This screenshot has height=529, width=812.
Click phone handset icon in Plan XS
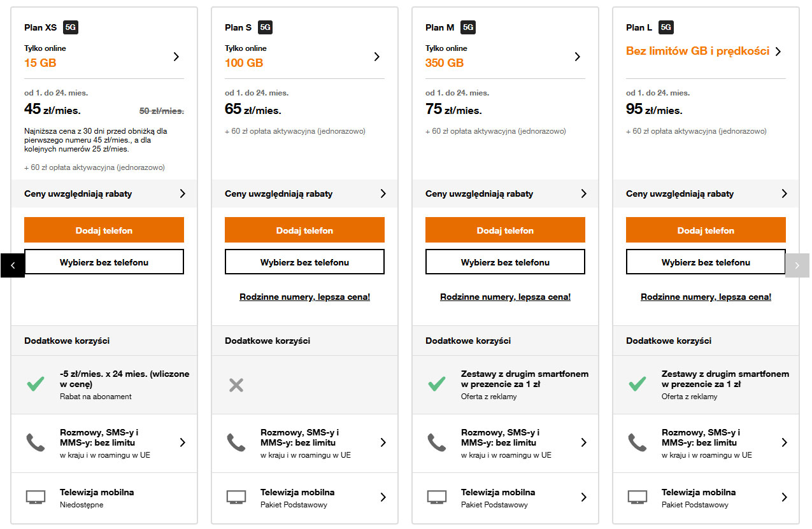point(36,442)
